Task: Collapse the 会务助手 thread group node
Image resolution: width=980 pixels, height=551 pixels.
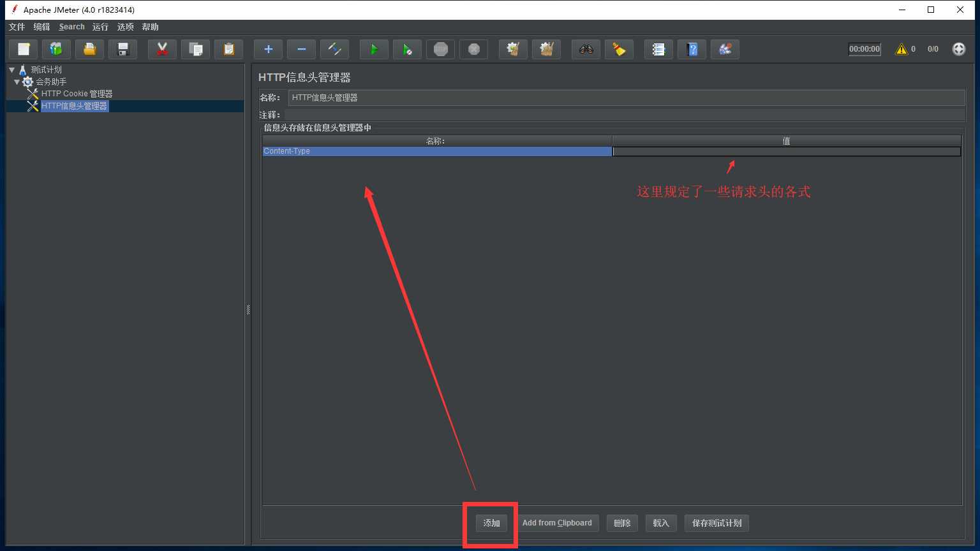Action: [x=17, y=82]
